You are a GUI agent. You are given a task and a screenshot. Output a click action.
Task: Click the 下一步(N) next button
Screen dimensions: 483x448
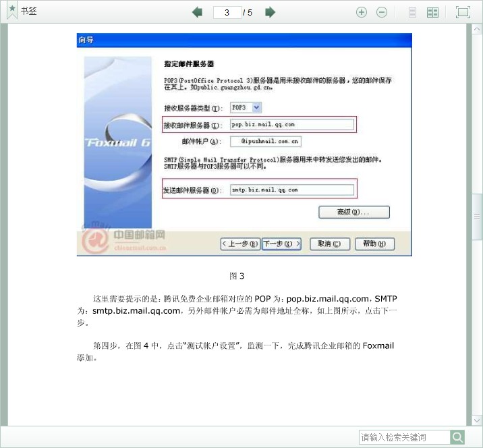[281, 244]
